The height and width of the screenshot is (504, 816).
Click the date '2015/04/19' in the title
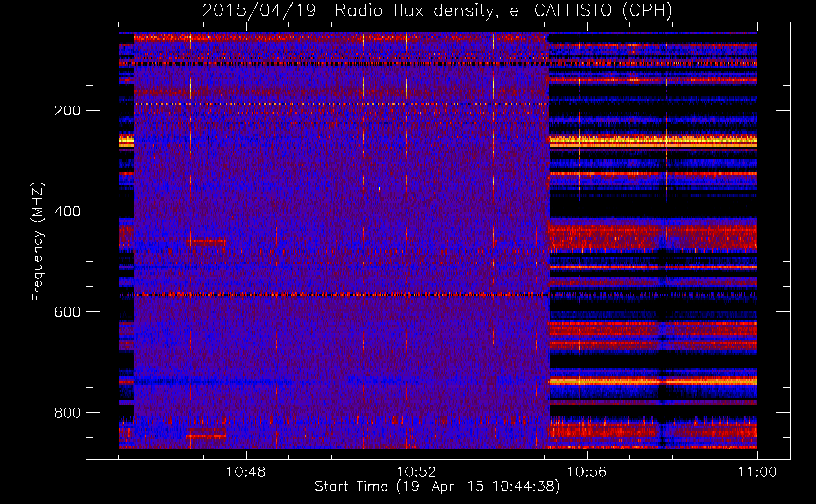coord(259,10)
